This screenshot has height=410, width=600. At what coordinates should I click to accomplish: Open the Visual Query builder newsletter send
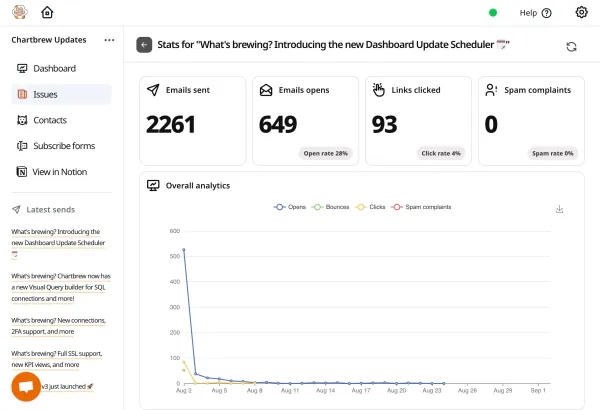click(x=61, y=287)
